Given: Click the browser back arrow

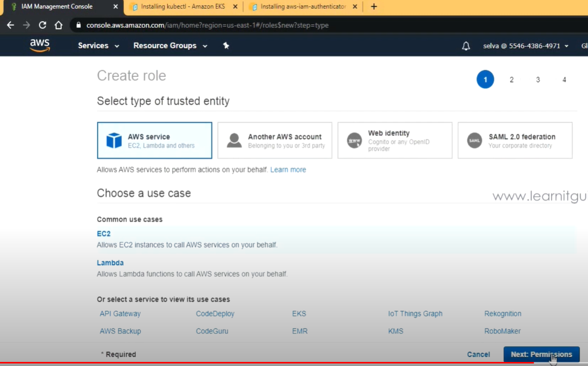Looking at the screenshot, I should point(11,25).
